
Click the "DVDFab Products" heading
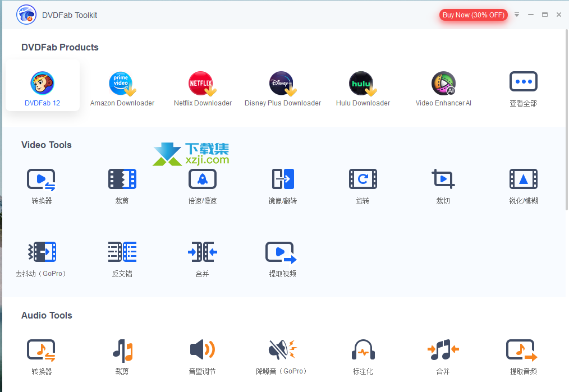coord(60,48)
